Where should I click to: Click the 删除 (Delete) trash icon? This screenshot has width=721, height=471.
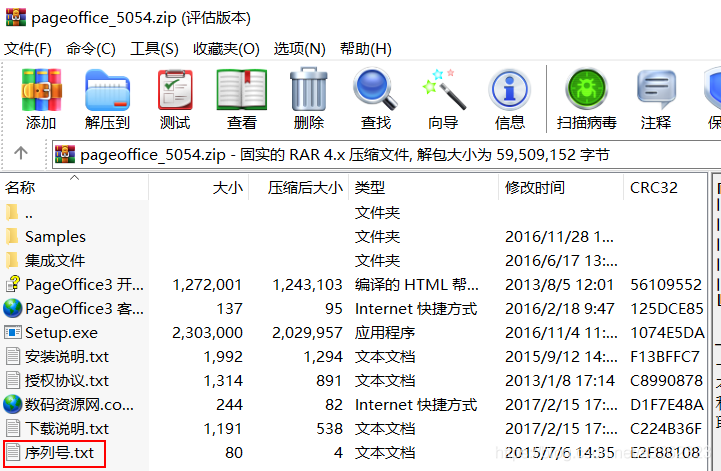(x=309, y=90)
